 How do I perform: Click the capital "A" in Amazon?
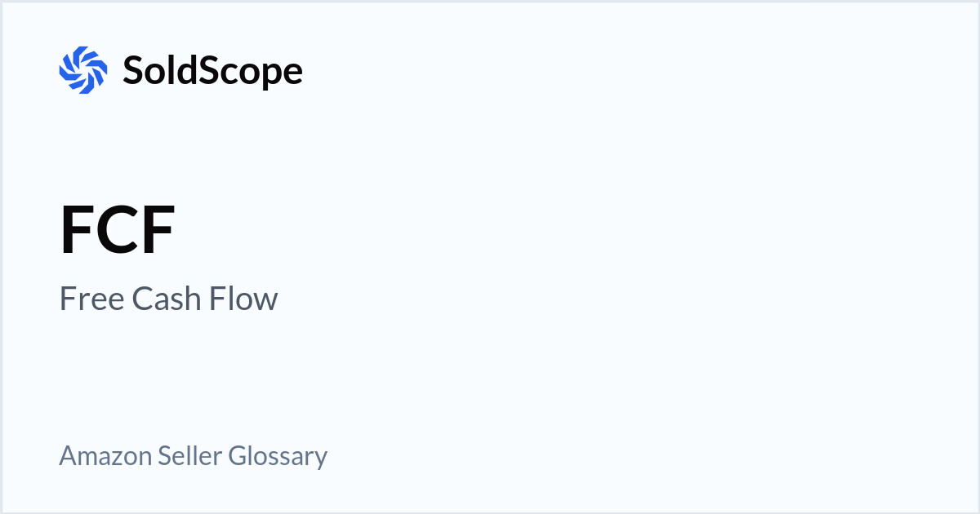click(68, 455)
